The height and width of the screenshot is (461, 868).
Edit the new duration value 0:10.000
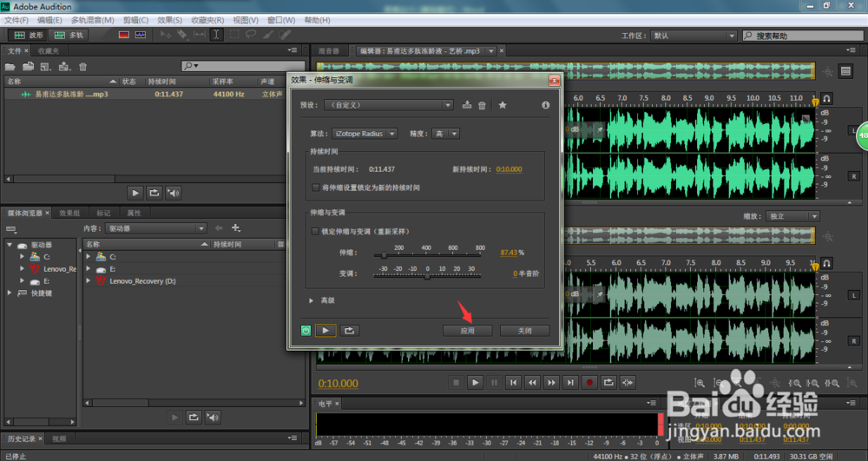tap(509, 169)
